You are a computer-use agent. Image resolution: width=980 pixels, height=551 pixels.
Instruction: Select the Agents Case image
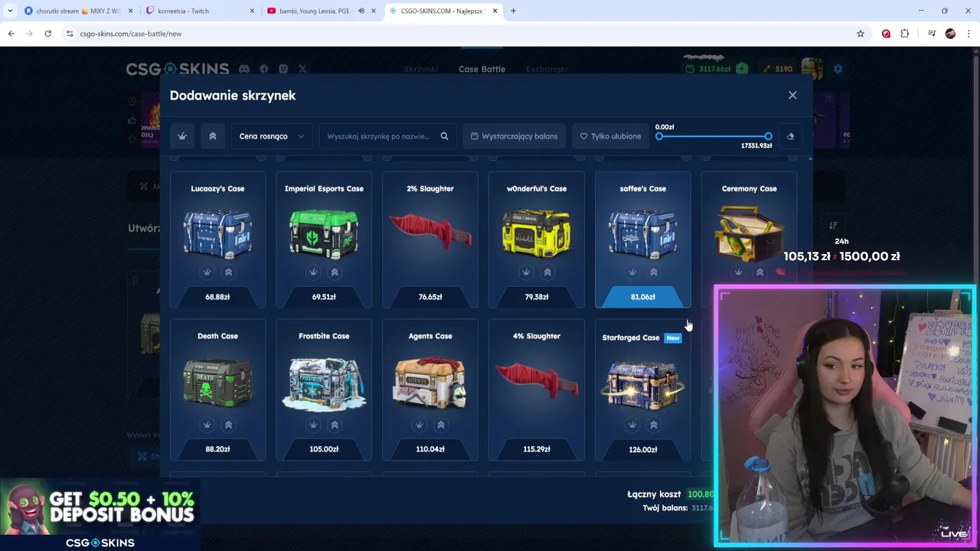click(430, 381)
